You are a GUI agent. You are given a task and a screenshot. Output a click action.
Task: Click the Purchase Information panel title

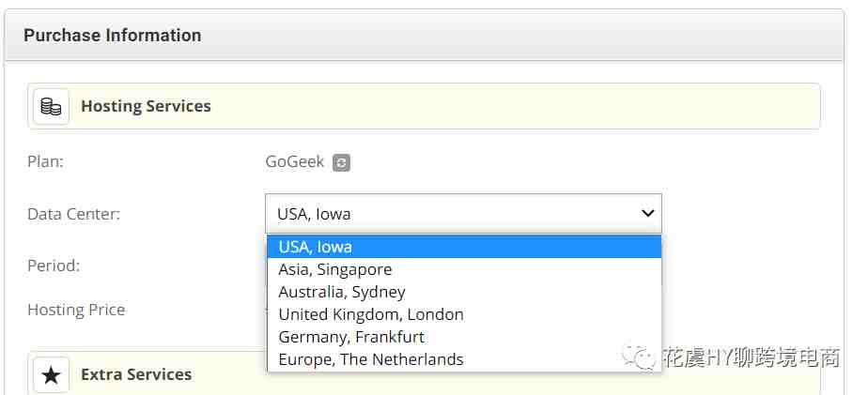[113, 36]
